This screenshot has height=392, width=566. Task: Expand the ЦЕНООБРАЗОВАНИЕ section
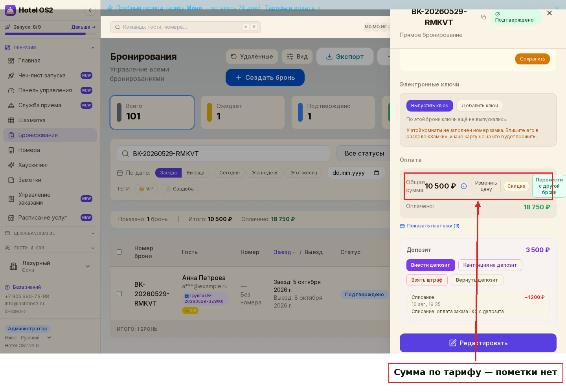(x=93, y=233)
